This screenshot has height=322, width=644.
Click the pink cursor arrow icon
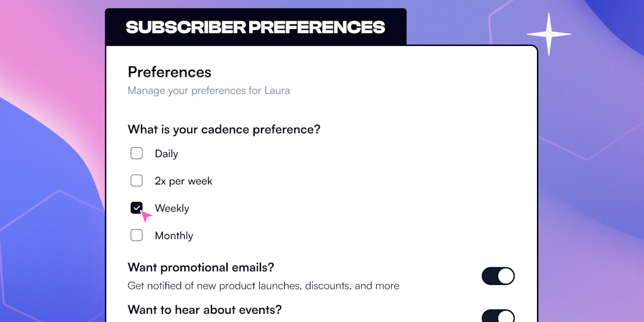click(146, 217)
